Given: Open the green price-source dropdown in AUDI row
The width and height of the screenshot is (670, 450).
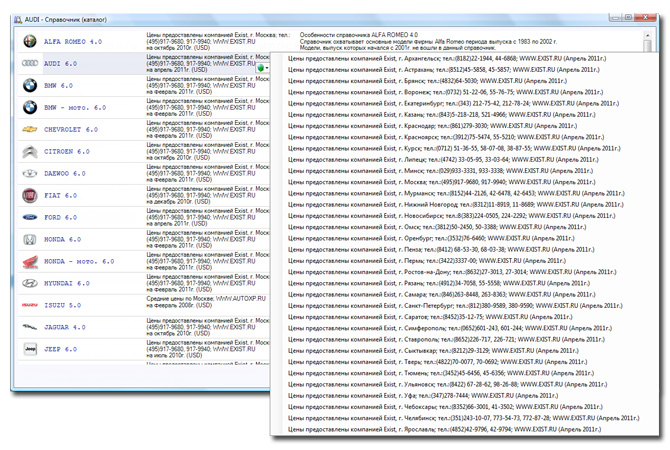Looking at the screenshot, I should tap(263, 68).
